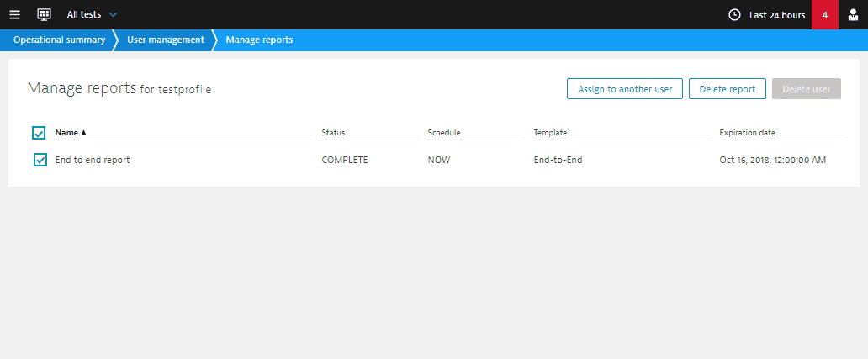868x359 pixels.
Task: Click Assign to another user button
Action: (x=625, y=89)
